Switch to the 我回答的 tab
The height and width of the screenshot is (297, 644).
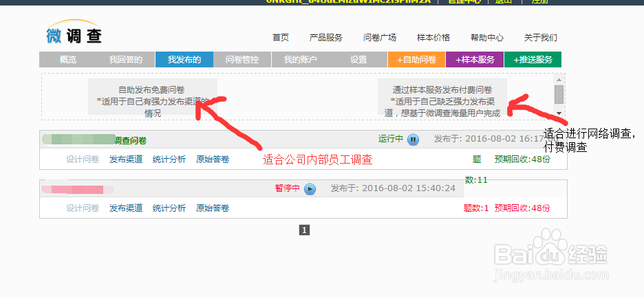click(126, 60)
